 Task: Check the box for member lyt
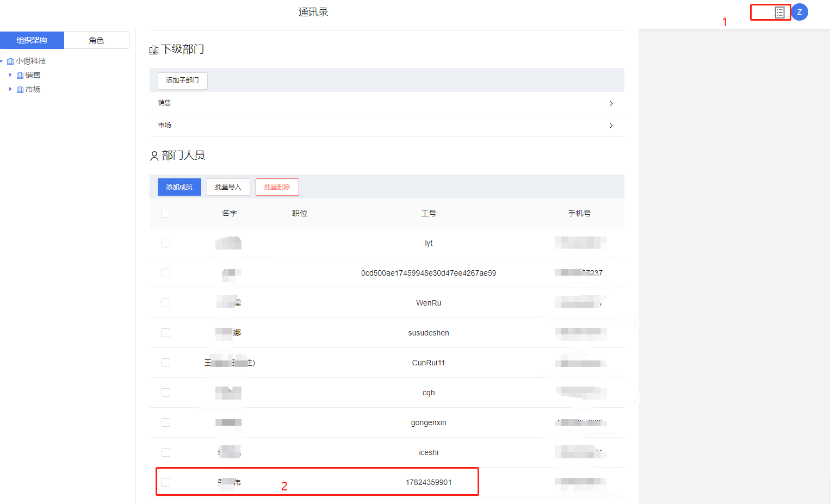(166, 243)
